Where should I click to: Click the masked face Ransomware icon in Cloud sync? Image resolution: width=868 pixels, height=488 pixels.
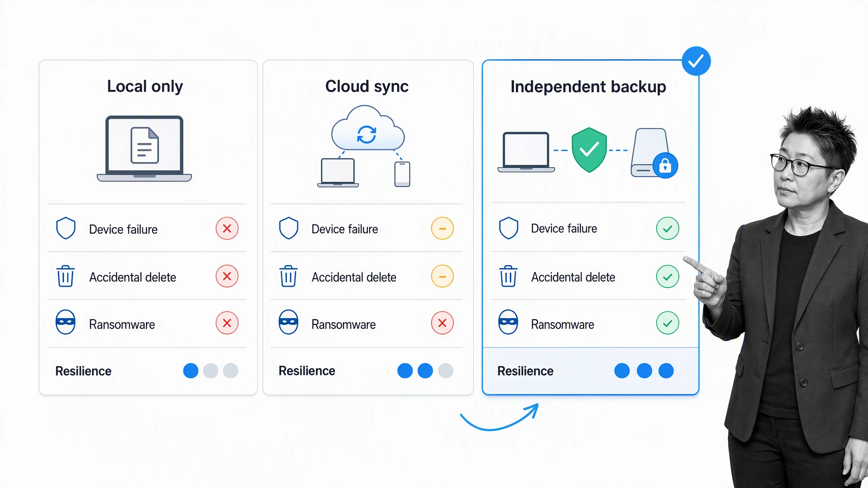[x=288, y=322]
